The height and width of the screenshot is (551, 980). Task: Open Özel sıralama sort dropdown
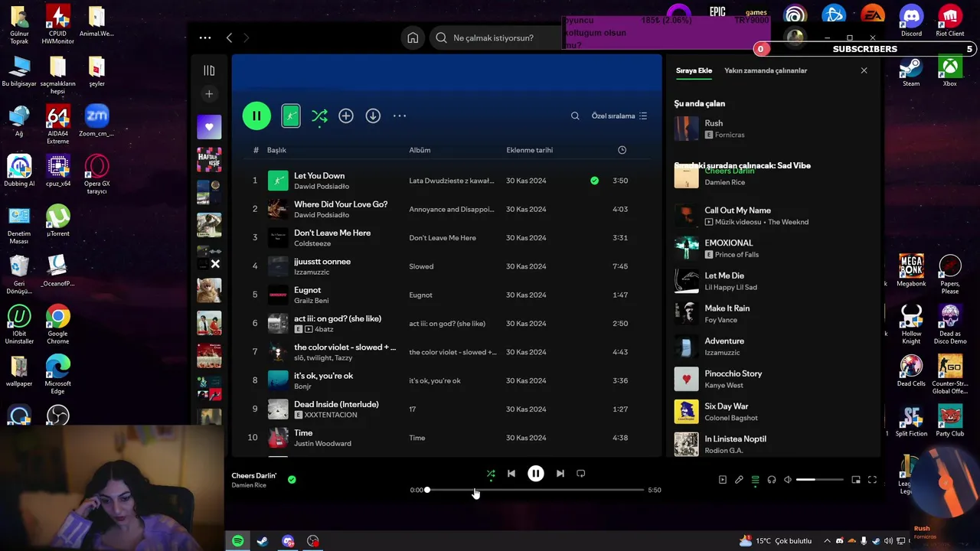tap(619, 116)
